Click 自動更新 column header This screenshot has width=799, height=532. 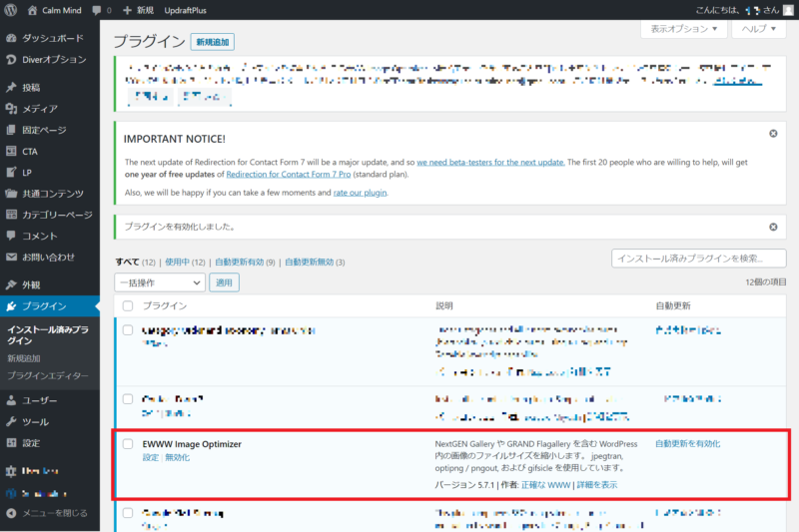pos(673,306)
